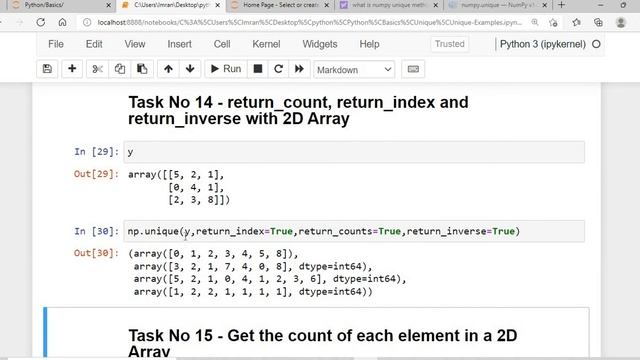
Task: Open the favorites list icon
Action: pos(576,22)
